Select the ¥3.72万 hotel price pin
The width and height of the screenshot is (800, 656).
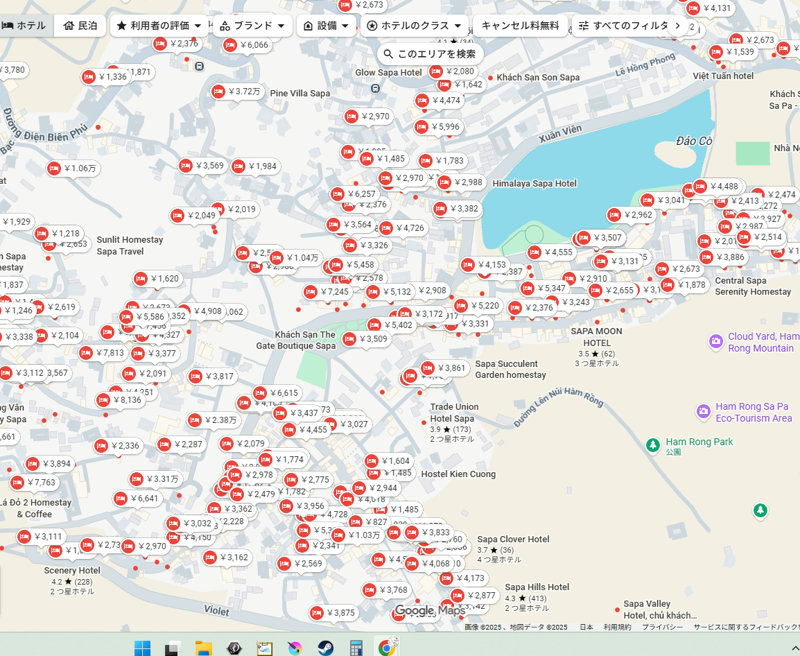pyautogui.click(x=237, y=92)
